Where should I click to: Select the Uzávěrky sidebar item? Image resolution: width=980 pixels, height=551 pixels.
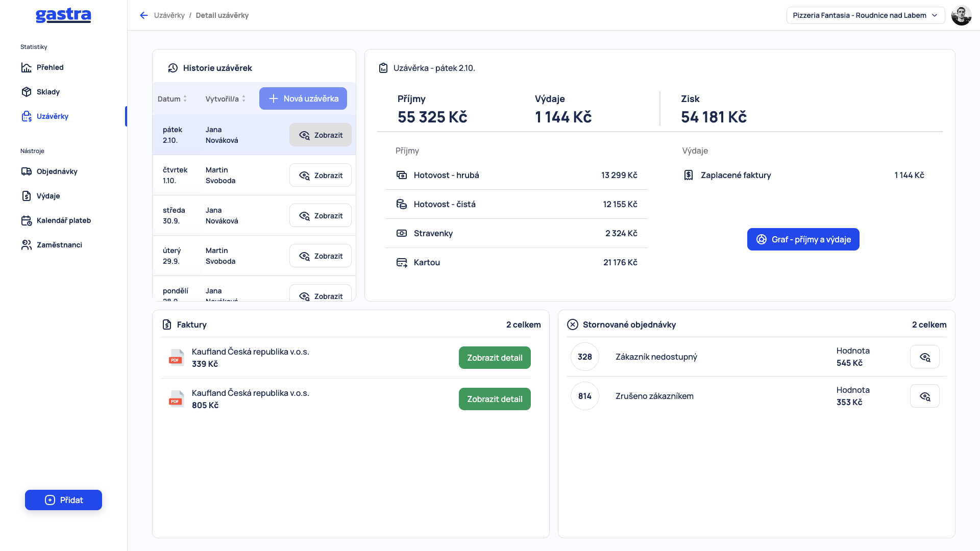click(x=52, y=116)
